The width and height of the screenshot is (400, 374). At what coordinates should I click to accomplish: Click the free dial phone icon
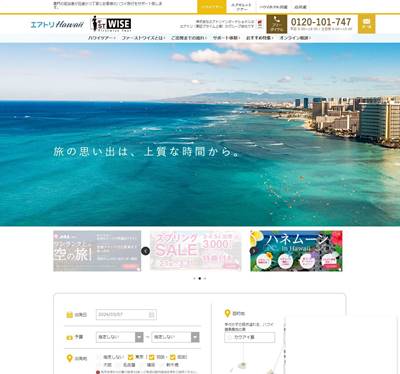click(277, 24)
